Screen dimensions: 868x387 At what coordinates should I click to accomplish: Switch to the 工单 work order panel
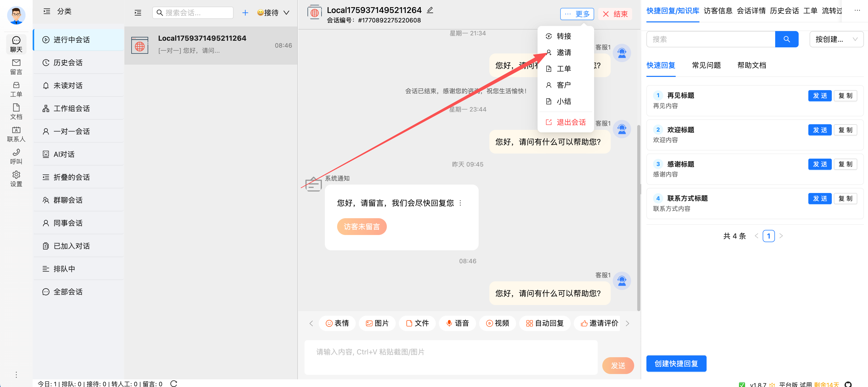(16, 89)
